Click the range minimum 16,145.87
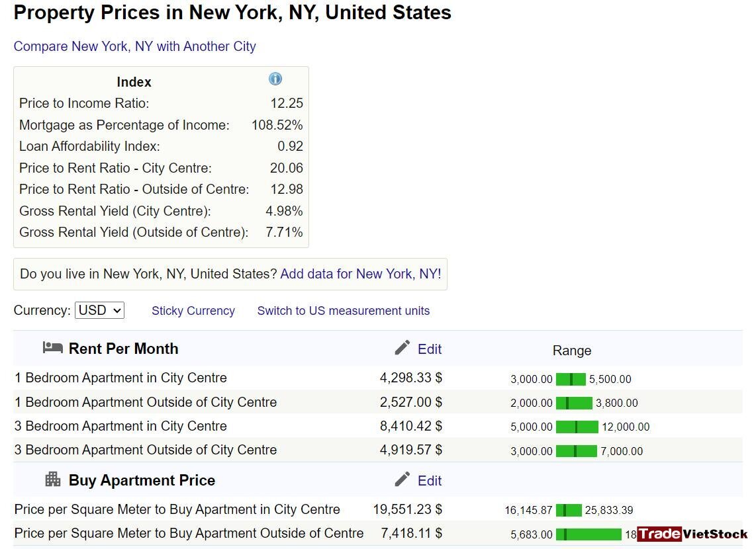756x549 pixels. (528, 510)
